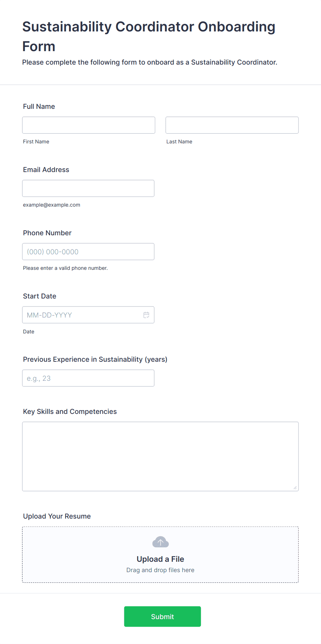Open the calendar date picker icon
321x644 pixels.
click(x=146, y=315)
